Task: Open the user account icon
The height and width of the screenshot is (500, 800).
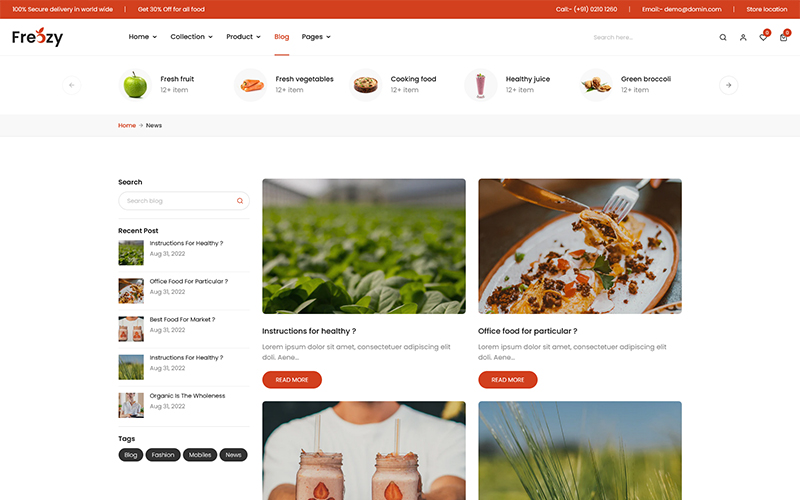Action: click(743, 37)
